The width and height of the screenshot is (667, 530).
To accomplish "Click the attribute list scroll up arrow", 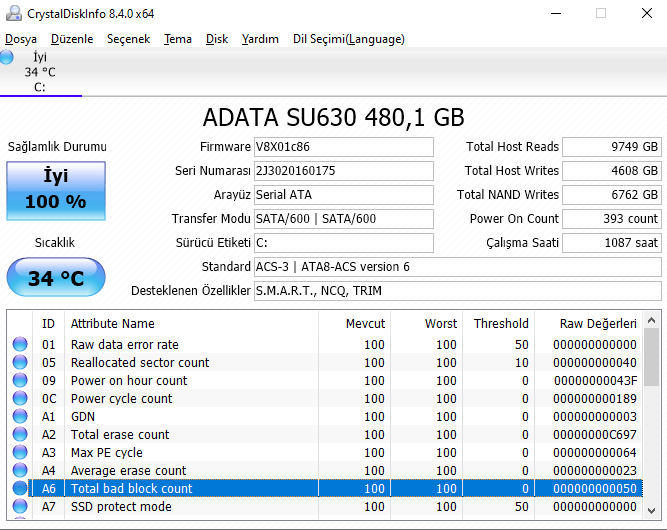I will [x=651, y=320].
